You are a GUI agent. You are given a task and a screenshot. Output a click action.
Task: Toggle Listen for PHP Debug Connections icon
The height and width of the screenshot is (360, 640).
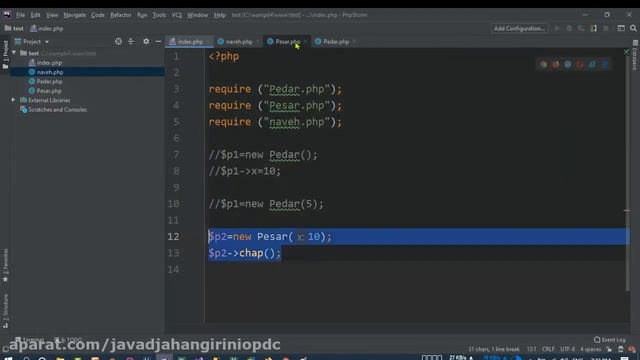[593, 29]
